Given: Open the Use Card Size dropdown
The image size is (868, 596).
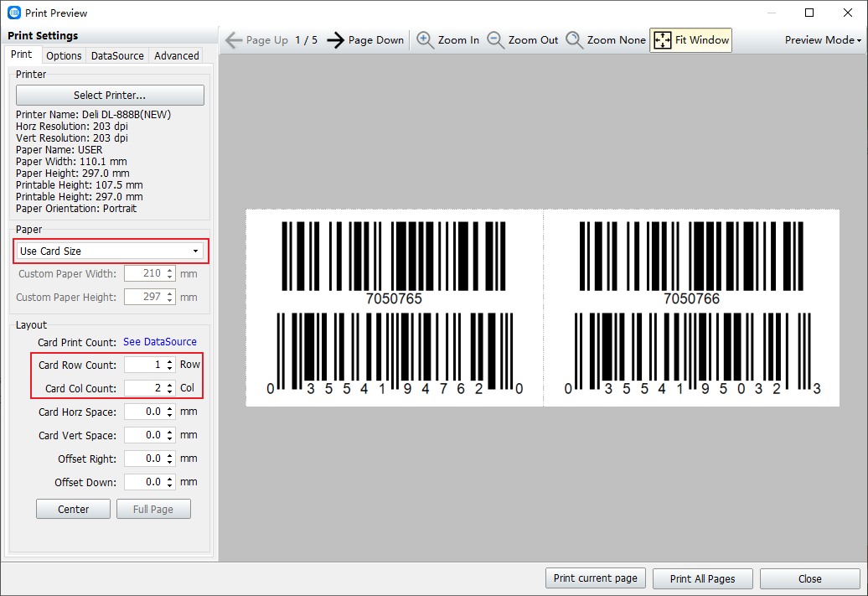Looking at the screenshot, I should [x=110, y=251].
